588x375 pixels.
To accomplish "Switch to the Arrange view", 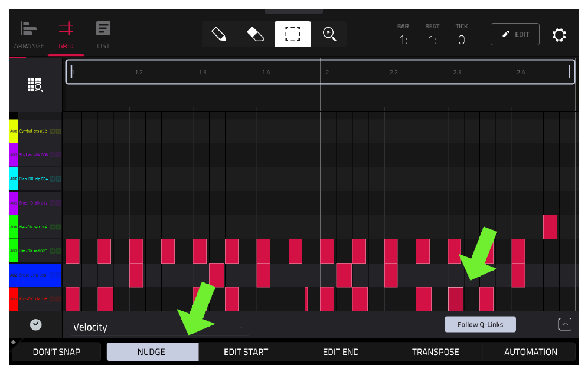I will pos(29,35).
